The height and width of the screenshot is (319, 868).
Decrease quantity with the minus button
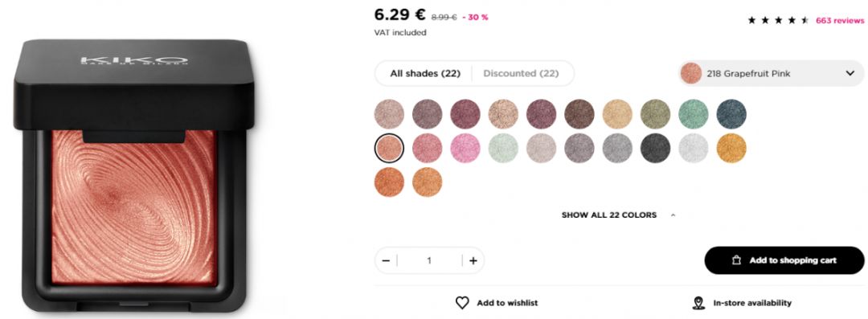click(x=386, y=261)
